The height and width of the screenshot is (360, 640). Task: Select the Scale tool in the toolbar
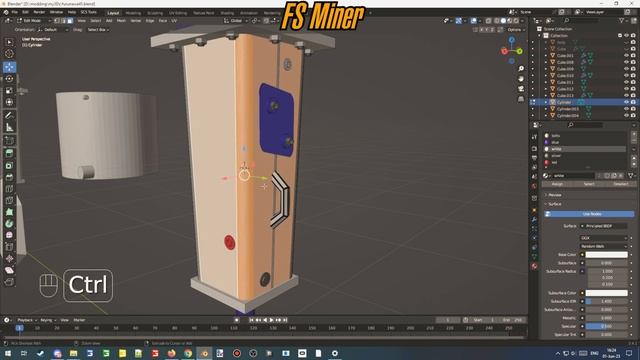pos(9,90)
